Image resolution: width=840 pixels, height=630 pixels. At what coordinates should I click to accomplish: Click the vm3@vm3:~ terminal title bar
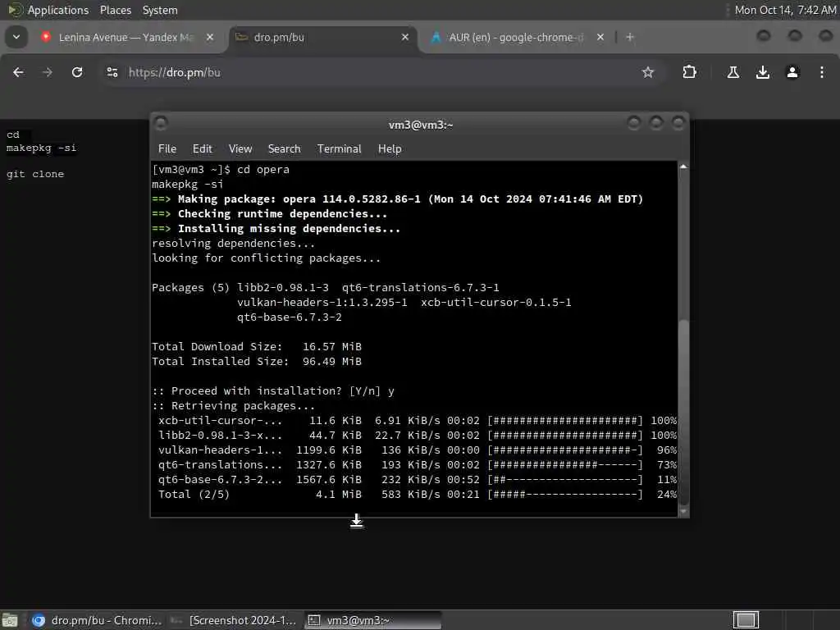point(421,125)
